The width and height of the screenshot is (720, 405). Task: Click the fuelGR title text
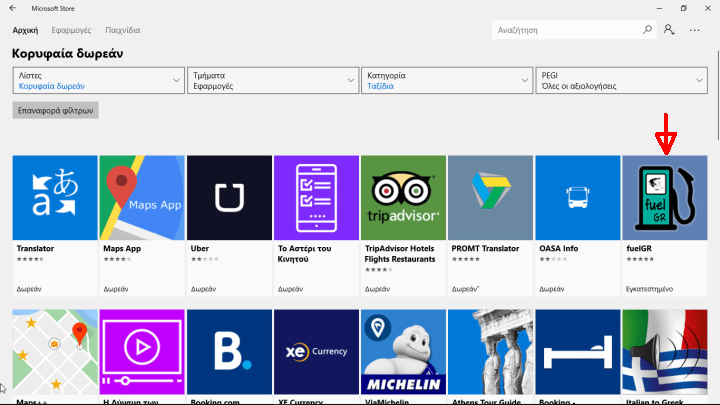(x=639, y=248)
